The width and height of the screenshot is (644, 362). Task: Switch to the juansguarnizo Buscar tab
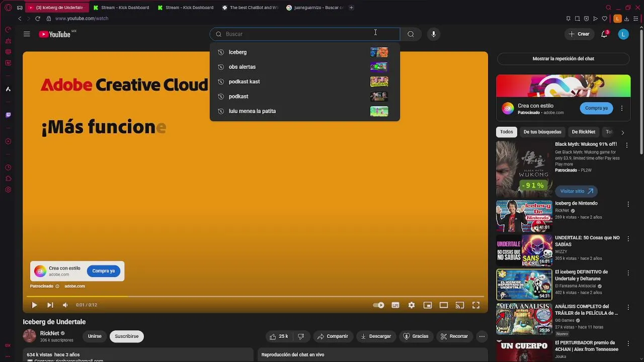coord(314,8)
